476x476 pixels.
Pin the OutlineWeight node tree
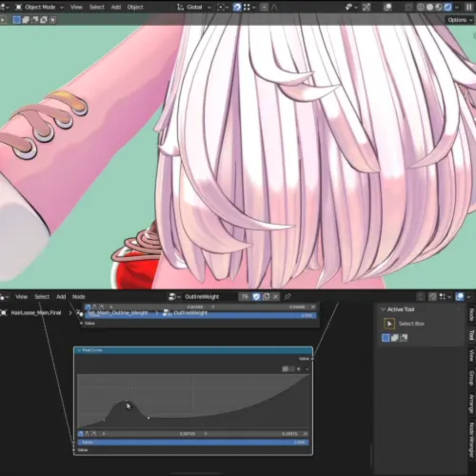click(288, 297)
